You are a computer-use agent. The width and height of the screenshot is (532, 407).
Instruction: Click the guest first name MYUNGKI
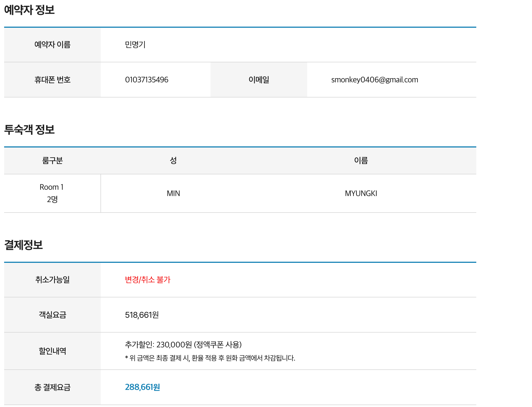360,193
